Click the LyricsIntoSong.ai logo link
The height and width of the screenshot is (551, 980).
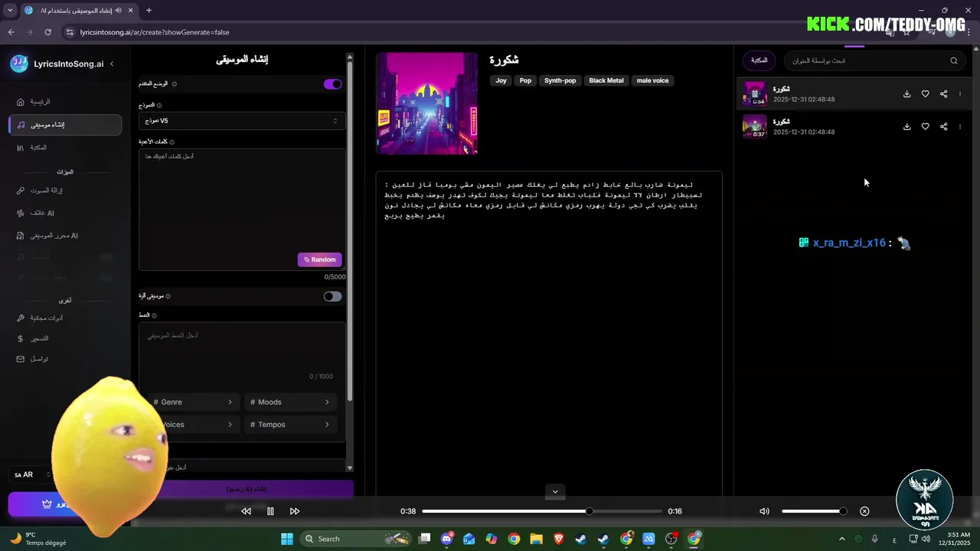[x=57, y=64]
